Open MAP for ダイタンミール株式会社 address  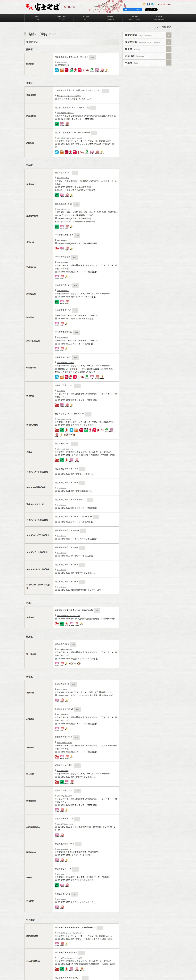pyautogui.click(x=96, y=517)
